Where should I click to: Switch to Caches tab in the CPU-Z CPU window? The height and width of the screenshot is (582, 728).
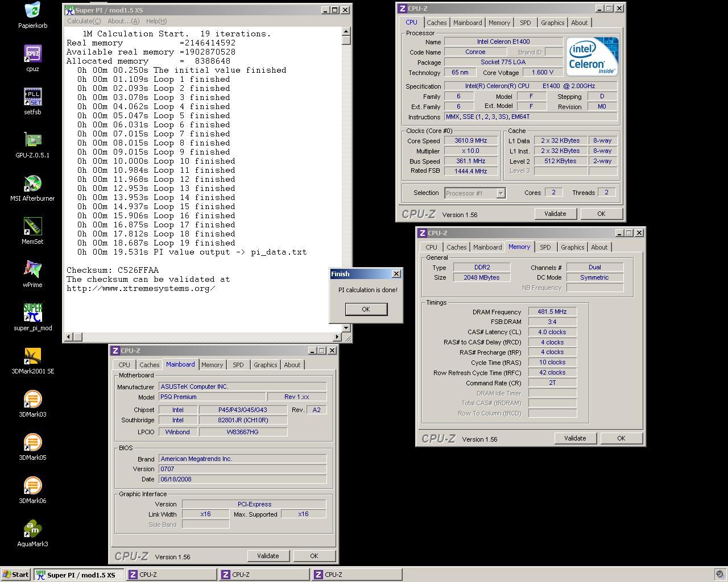point(436,23)
